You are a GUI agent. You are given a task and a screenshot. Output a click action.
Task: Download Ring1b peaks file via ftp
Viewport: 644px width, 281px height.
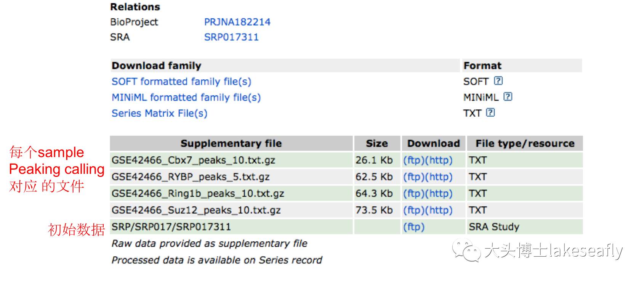point(414,194)
